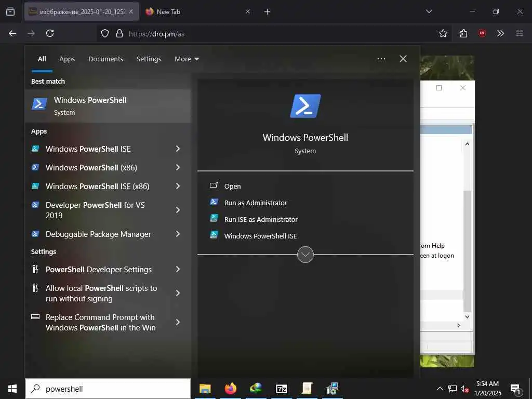532x399 pixels.
Task: Open the Firefox hamburger menu
Action: pyautogui.click(x=520, y=33)
